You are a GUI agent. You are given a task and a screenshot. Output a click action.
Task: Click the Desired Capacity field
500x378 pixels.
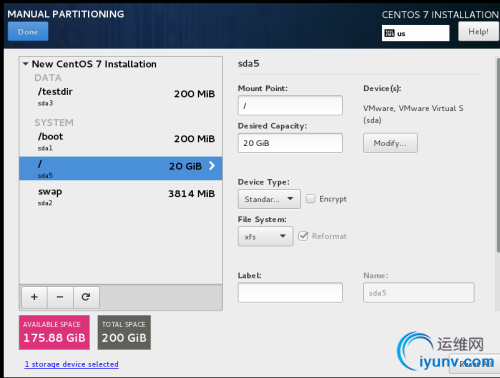point(290,143)
